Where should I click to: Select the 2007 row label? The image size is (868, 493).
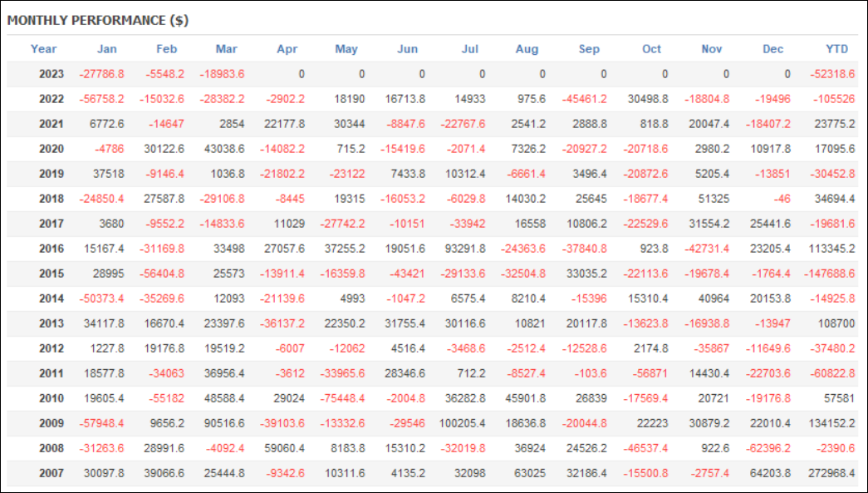click(51, 472)
